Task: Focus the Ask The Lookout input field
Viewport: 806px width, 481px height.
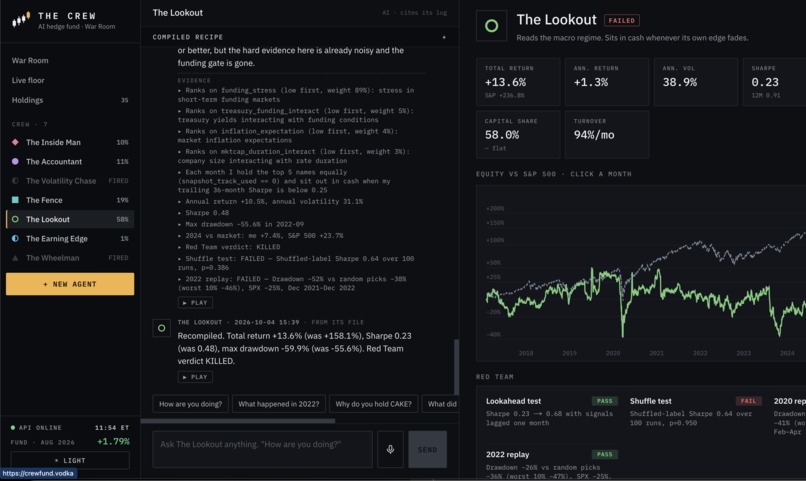Action: click(263, 450)
